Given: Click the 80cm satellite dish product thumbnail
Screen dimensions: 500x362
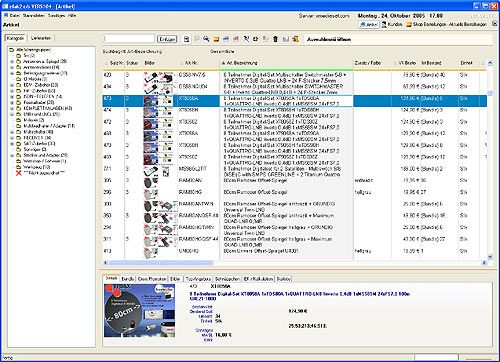Looking at the screenshot, I should (x=139, y=310).
